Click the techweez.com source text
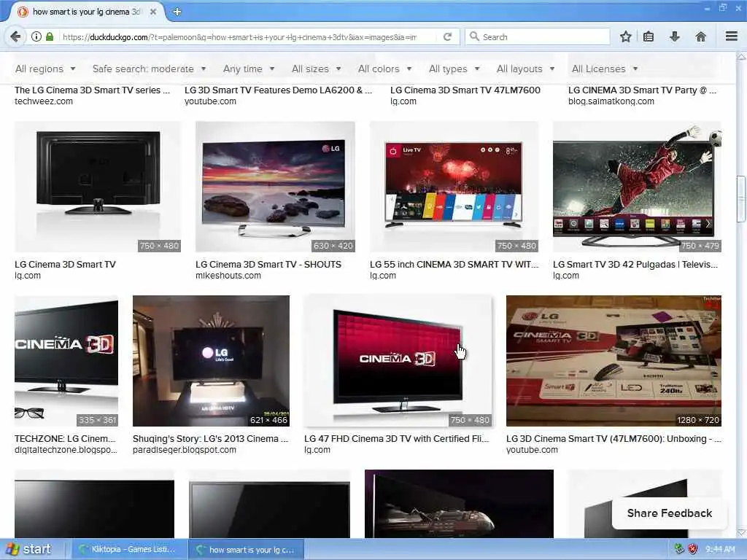 point(43,101)
